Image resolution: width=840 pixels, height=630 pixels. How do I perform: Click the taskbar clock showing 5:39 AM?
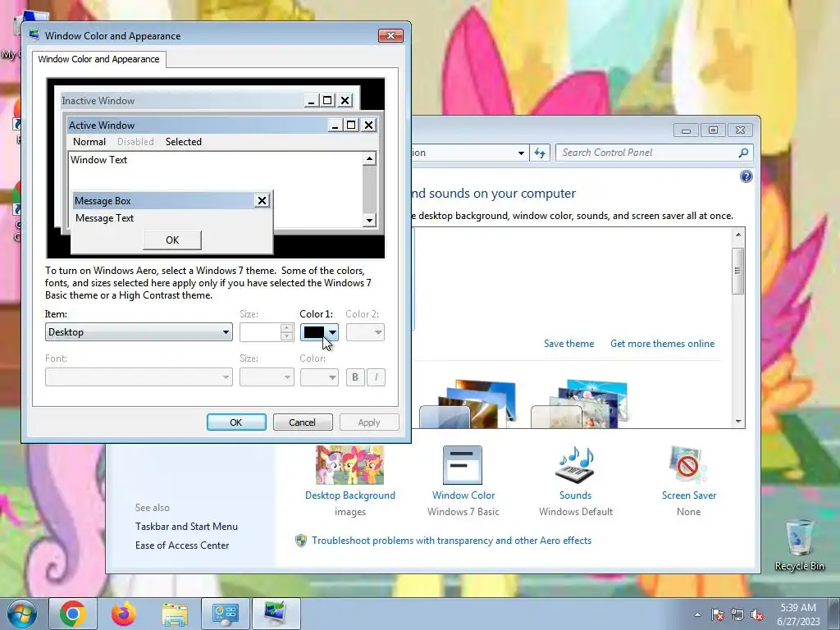798,614
